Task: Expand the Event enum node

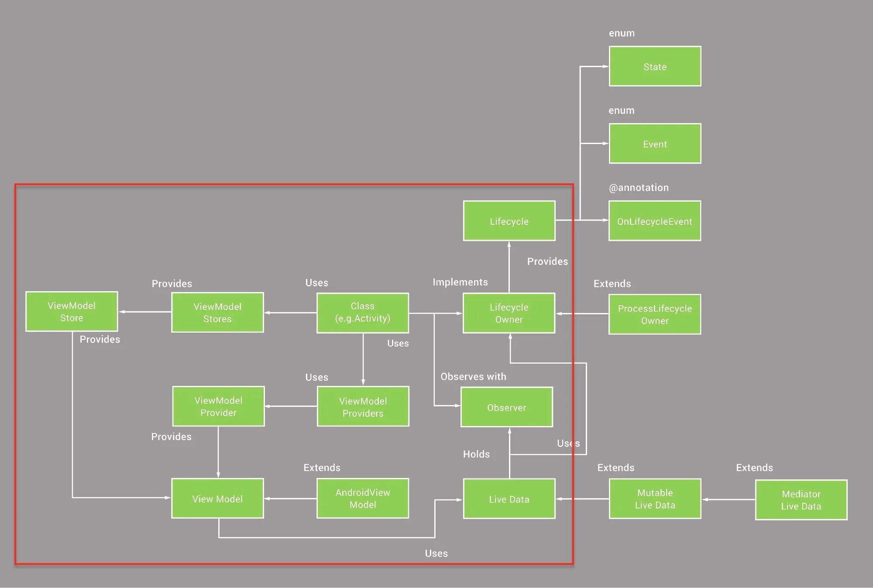Action: [654, 143]
